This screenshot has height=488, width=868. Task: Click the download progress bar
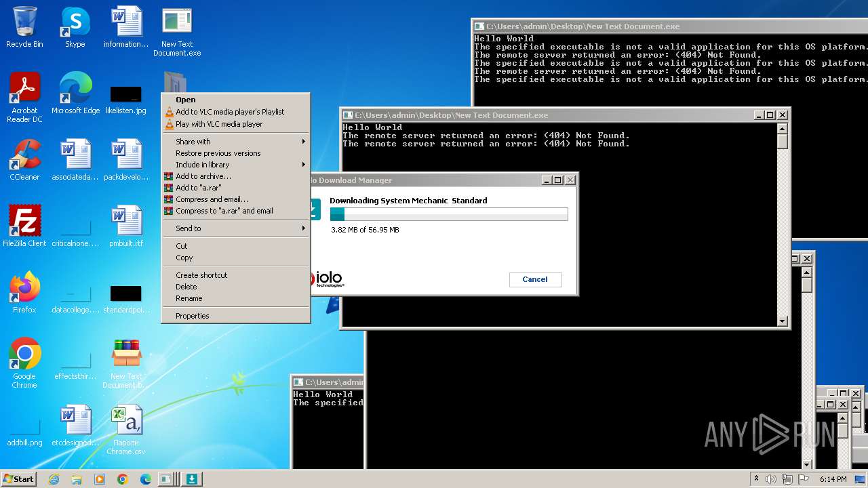click(x=448, y=214)
